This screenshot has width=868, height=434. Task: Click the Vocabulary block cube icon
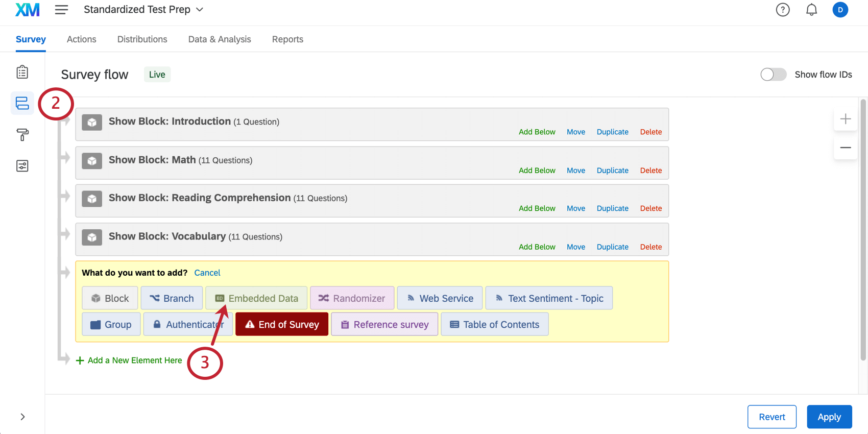pos(92,237)
